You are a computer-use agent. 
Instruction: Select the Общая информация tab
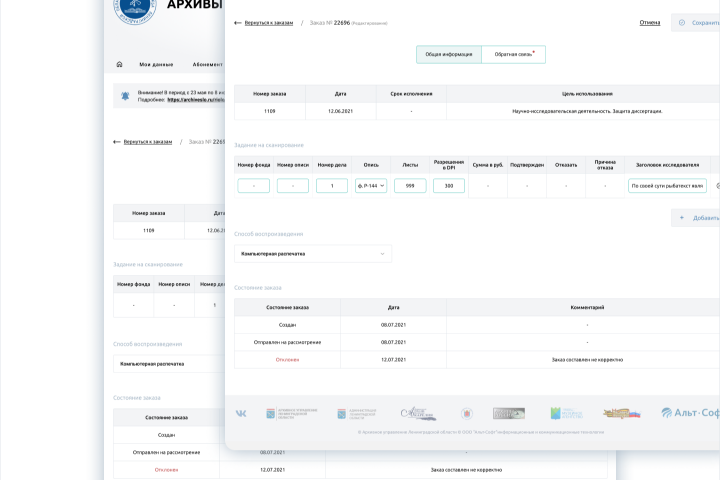point(449,54)
